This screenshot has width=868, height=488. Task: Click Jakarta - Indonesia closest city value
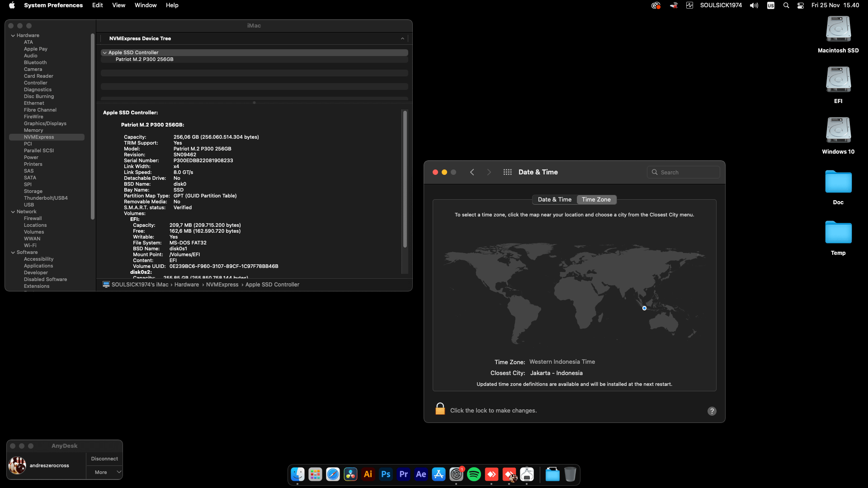pyautogui.click(x=556, y=373)
